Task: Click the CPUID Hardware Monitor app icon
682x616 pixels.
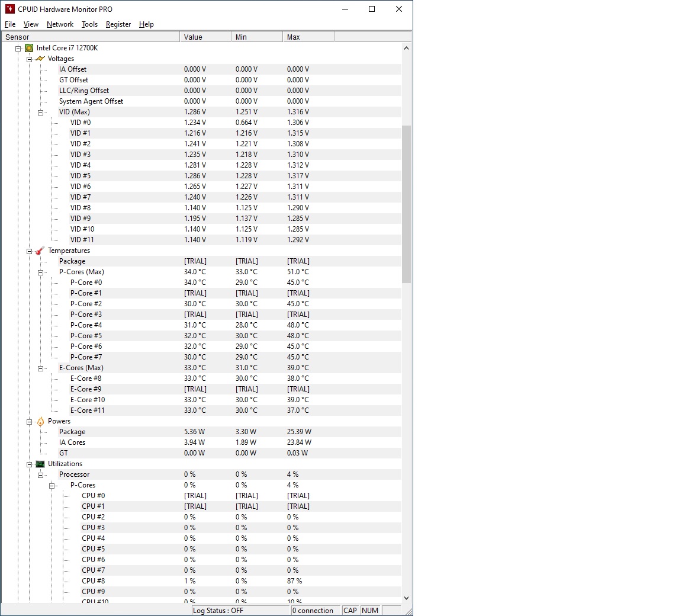Action: tap(9, 9)
